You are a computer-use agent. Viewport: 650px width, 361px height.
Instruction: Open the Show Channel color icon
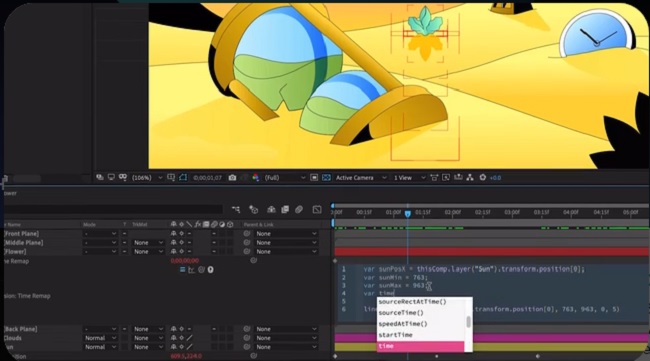click(x=256, y=177)
